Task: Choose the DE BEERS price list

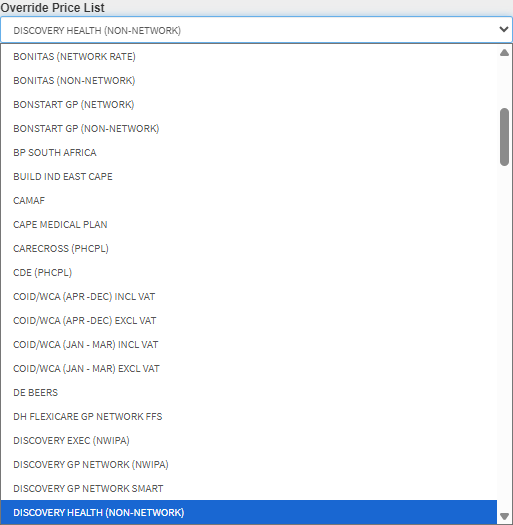Action: tap(249, 393)
